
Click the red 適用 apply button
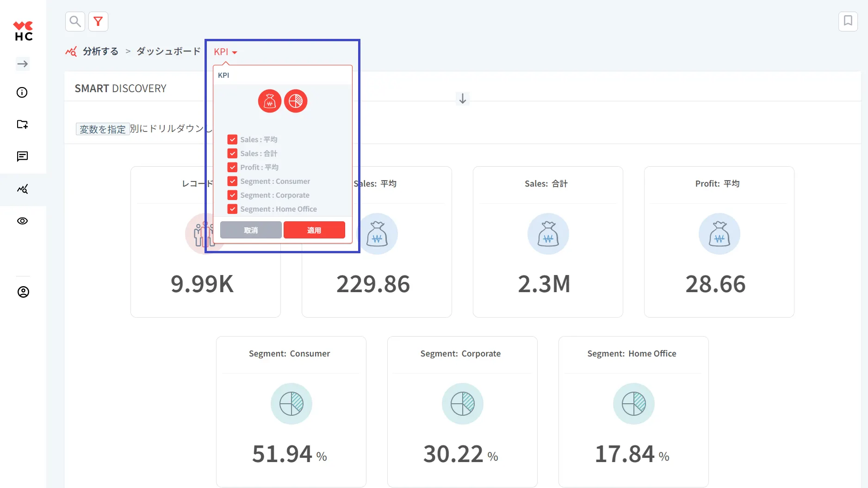click(314, 230)
